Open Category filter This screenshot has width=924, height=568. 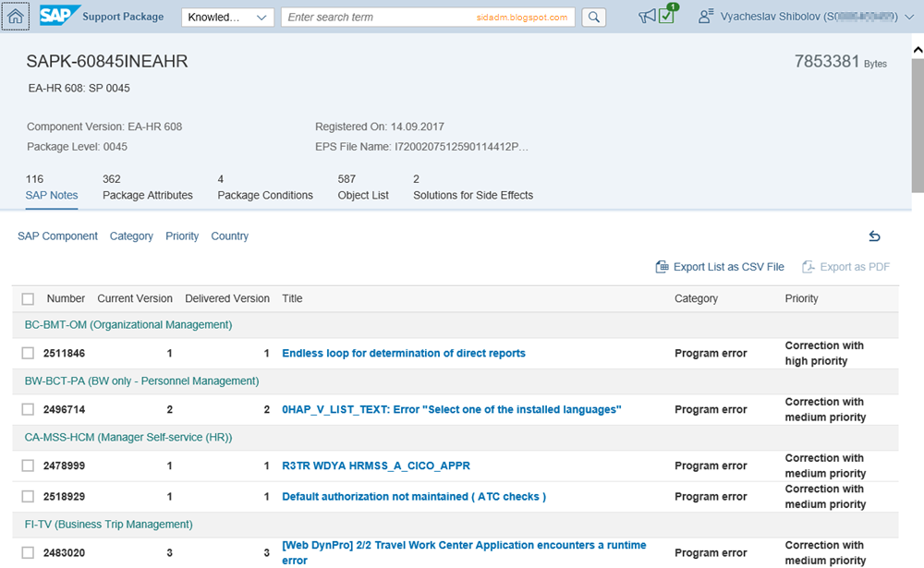click(x=131, y=236)
